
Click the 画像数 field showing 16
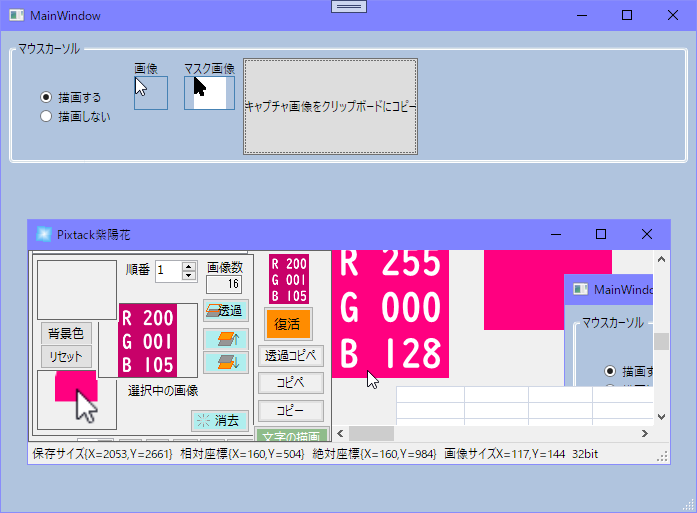224,284
